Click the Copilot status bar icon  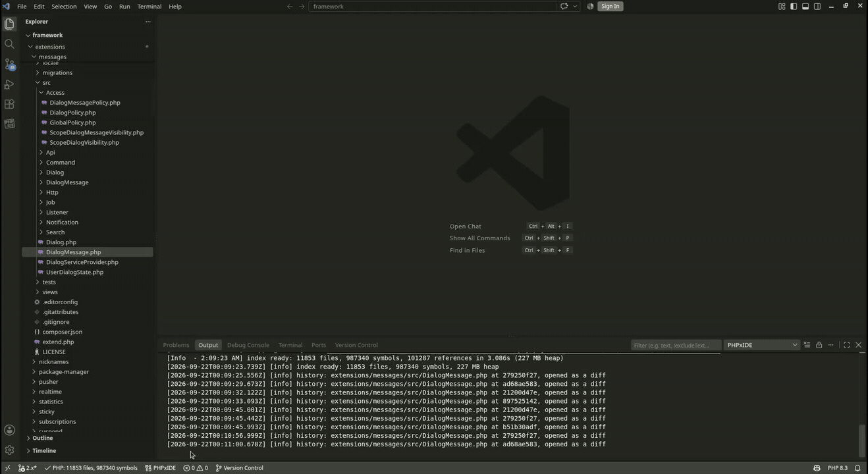[817, 468]
